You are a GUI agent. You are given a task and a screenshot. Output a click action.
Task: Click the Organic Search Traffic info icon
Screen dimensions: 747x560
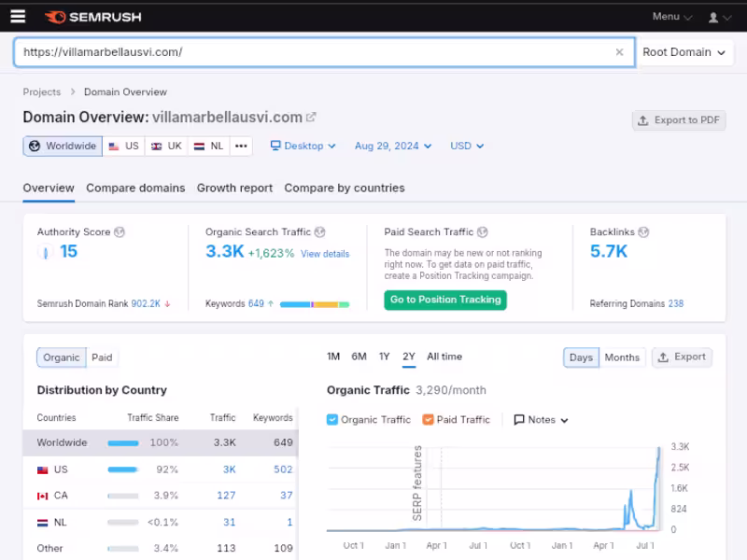[320, 231]
